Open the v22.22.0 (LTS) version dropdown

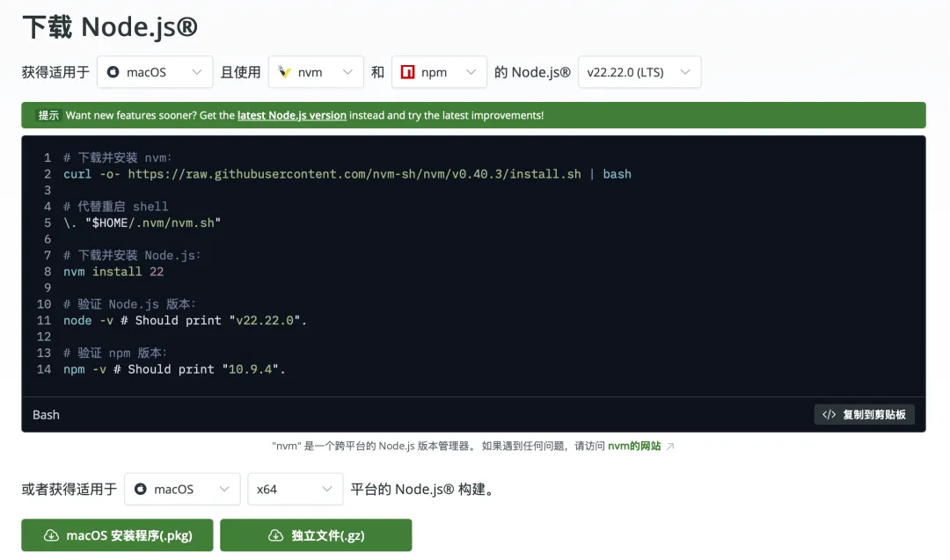(x=639, y=72)
